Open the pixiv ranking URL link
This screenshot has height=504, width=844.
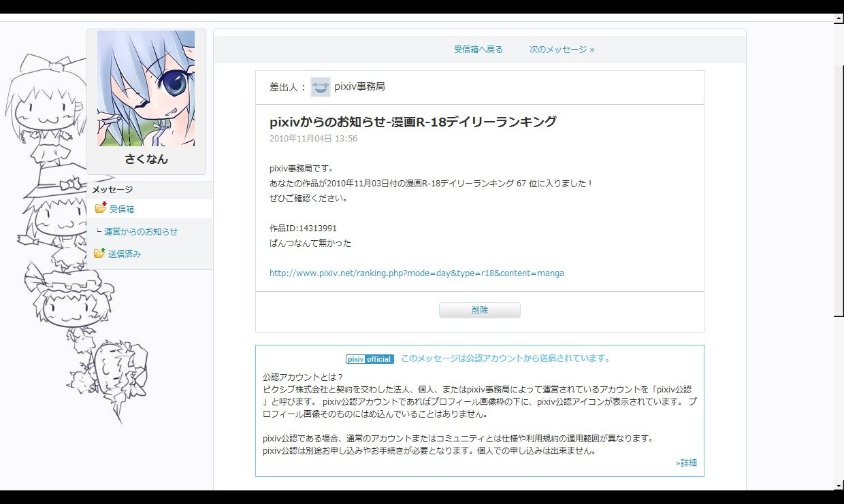coord(417,273)
